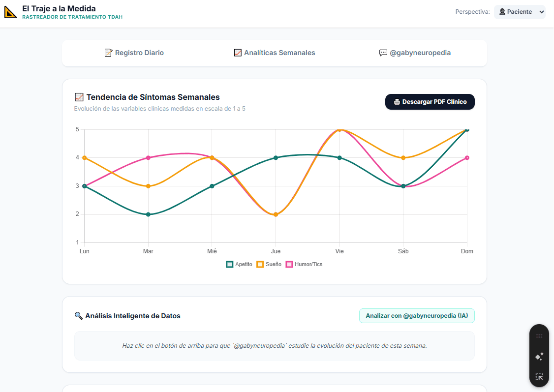Click the magnifier icon beside Análisis Inteligente
554x392 pixels.
(78, 316)
